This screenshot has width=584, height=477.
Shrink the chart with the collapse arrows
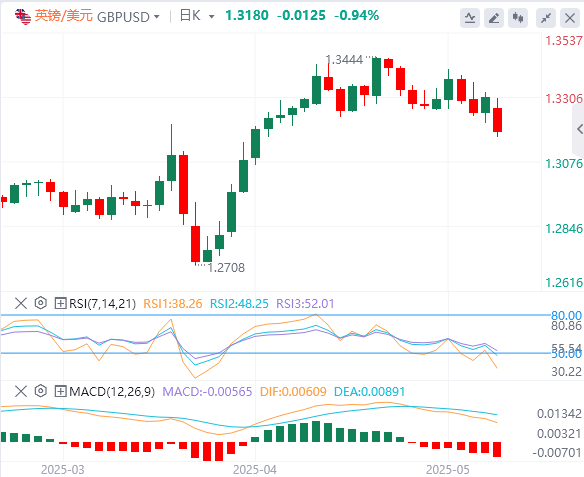546,18
